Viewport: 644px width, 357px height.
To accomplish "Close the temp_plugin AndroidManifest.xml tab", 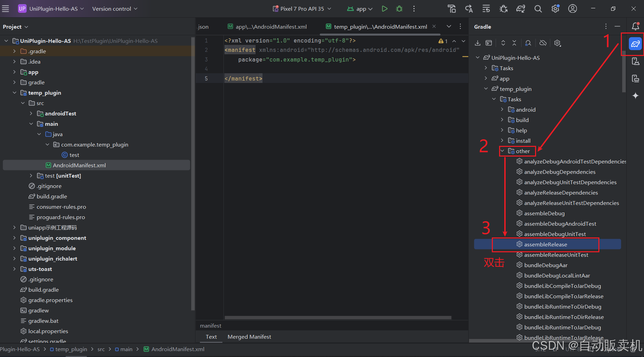I will tap(434, 26).
